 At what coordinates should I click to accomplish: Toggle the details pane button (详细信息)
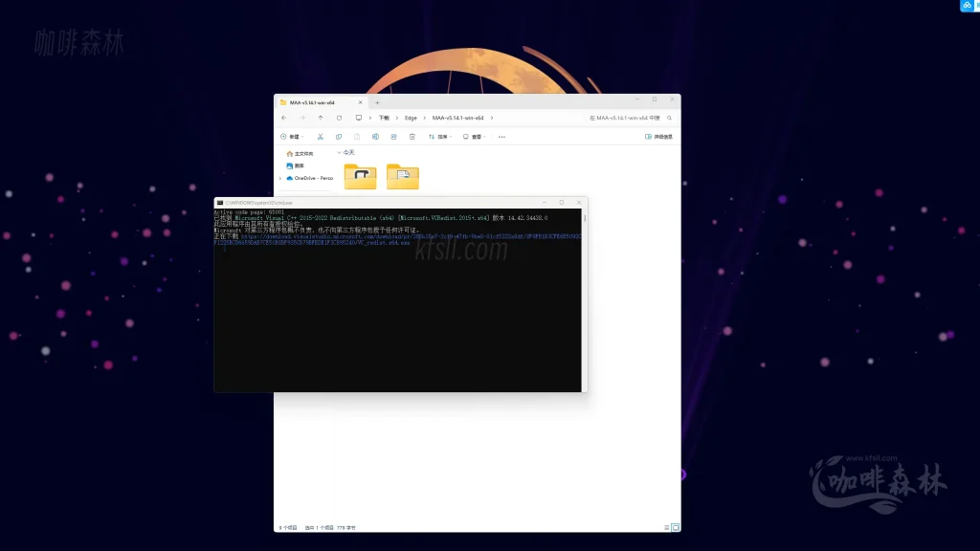[658, 137]
